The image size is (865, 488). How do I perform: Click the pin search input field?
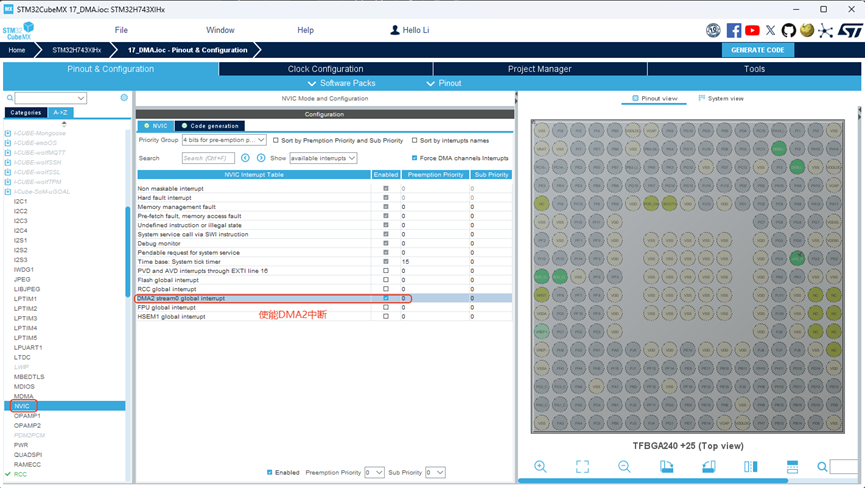(x=844, y=467)
